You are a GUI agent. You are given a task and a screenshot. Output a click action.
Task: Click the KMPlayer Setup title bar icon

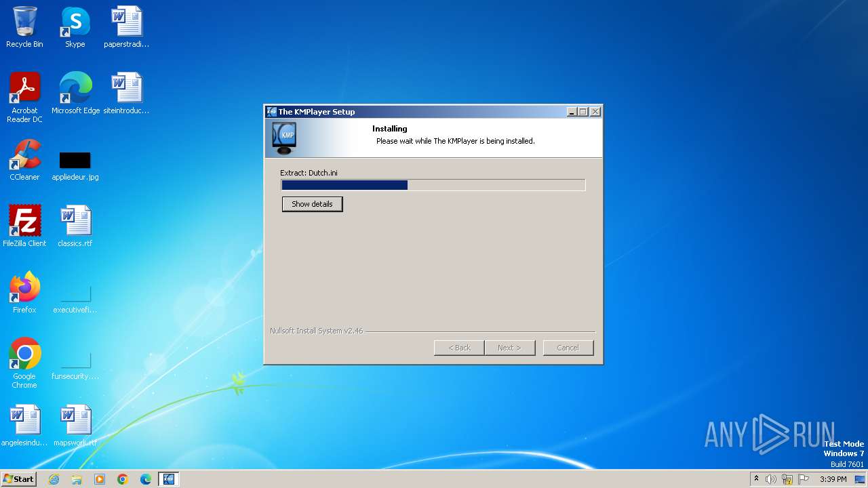(271, 112)
